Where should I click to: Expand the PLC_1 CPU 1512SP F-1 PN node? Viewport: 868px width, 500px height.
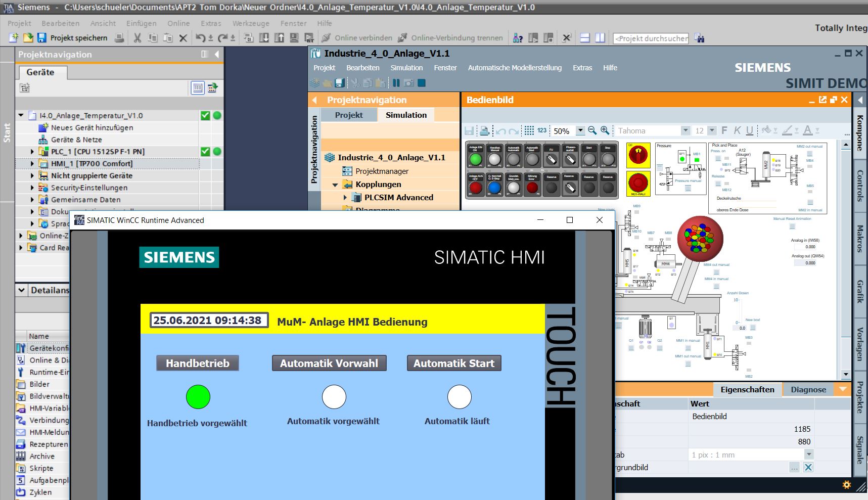(x=32, y=152)
